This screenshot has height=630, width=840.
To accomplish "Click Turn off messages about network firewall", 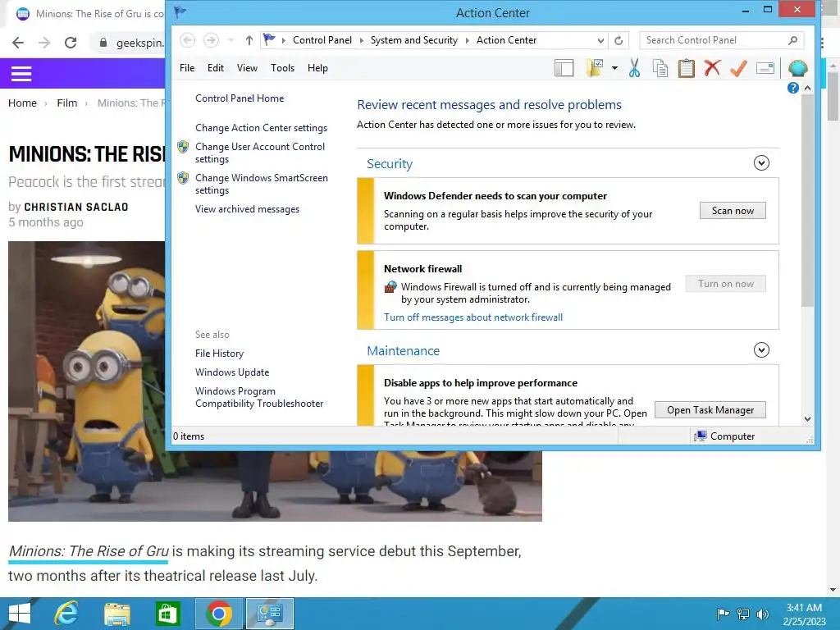I will tap(473, 317).
